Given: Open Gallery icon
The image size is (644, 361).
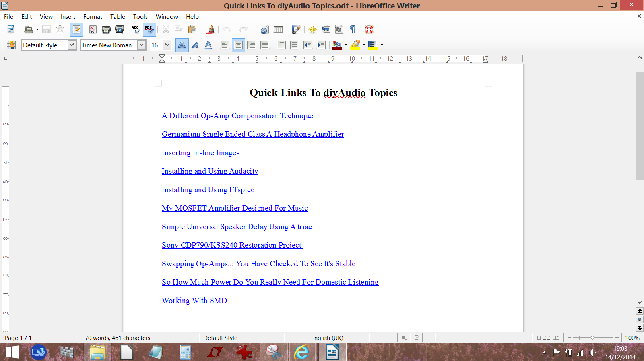Looking at the screenshot, I should click(x=326, y=29).
